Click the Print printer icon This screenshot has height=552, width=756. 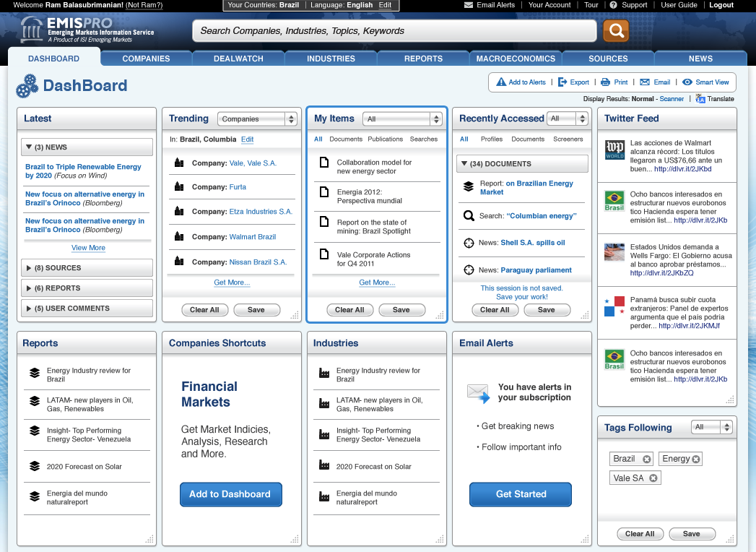point(605,82)
